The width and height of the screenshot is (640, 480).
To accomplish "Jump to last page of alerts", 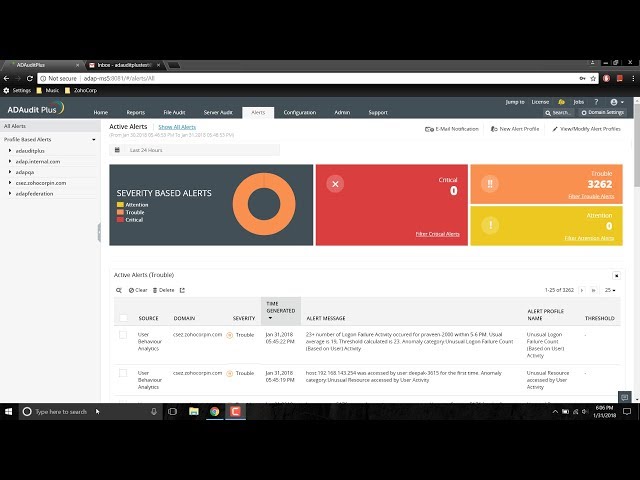I will tap(593, 290).
